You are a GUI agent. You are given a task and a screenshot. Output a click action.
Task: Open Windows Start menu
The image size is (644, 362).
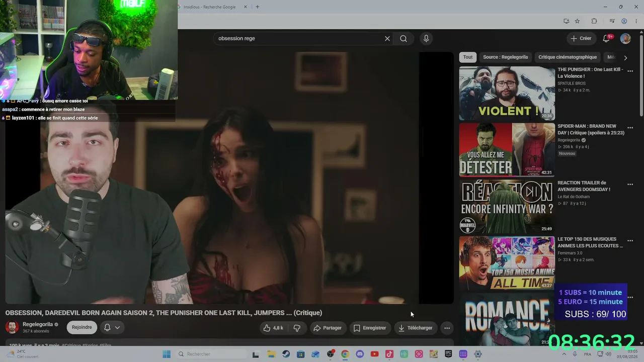pyautogui.click(x=167, y=354)
